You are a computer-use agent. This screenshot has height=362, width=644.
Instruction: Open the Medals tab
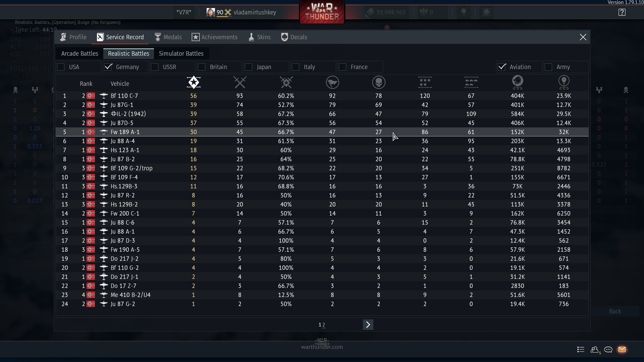point(168,37)
